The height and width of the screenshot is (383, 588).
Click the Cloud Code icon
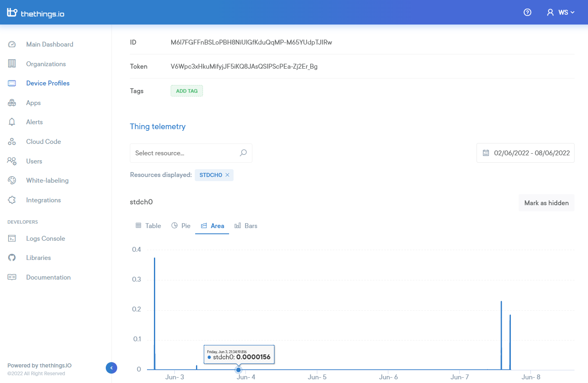(12, 141)
